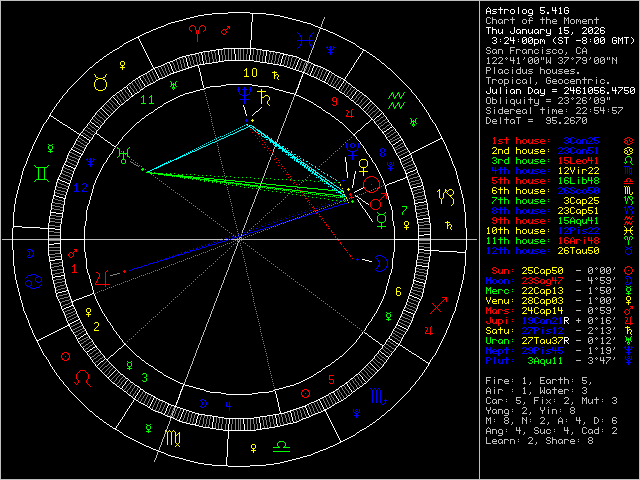
Task: Click the '5th house: 16Lib48' row
Action: click(x=562, y=181)
